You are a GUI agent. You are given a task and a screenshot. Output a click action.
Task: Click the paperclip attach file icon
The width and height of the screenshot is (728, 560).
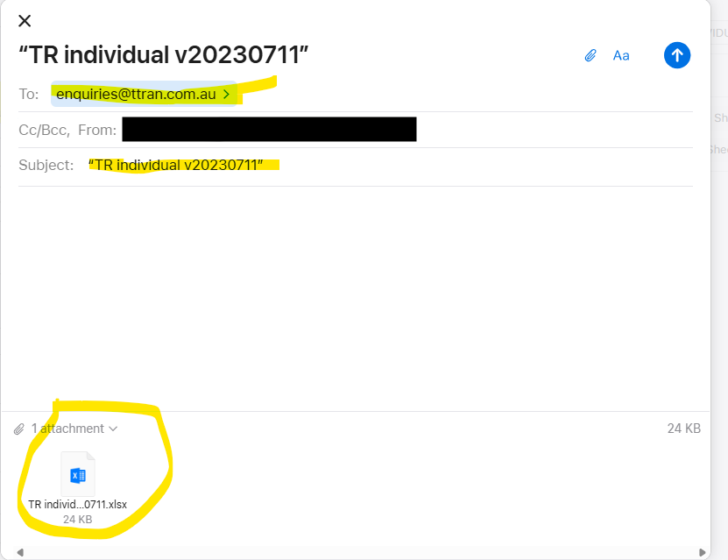[x=590, y=55]
